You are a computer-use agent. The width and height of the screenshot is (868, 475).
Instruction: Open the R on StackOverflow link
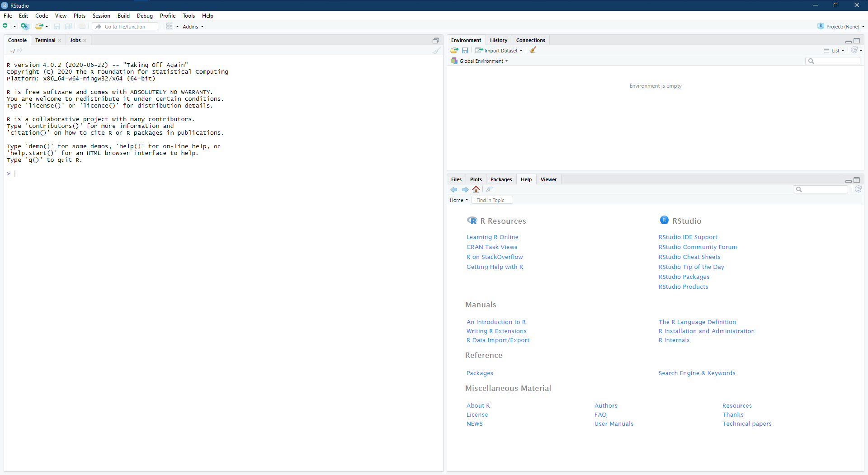click(x=495, y=257)
